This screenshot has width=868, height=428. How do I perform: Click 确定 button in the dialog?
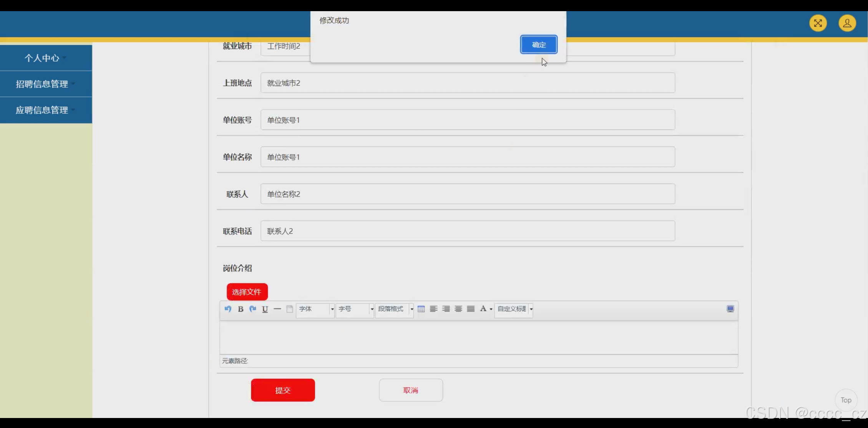click(538, 45)
